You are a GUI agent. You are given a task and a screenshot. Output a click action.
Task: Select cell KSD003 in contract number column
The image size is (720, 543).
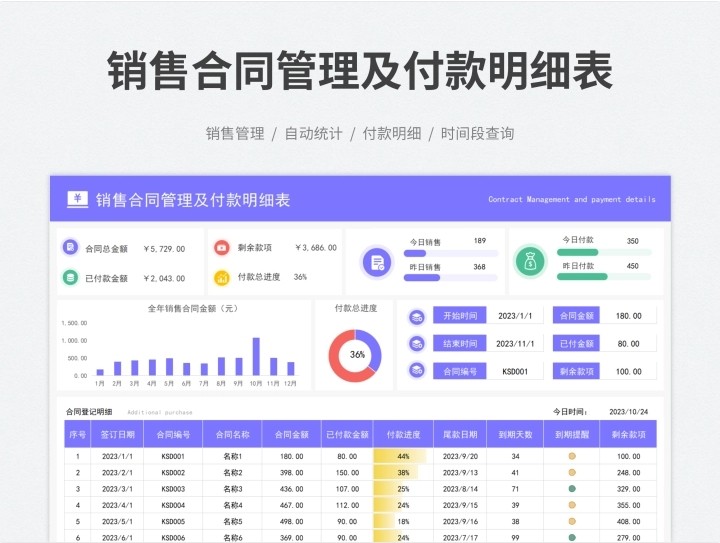pos(173,489)
